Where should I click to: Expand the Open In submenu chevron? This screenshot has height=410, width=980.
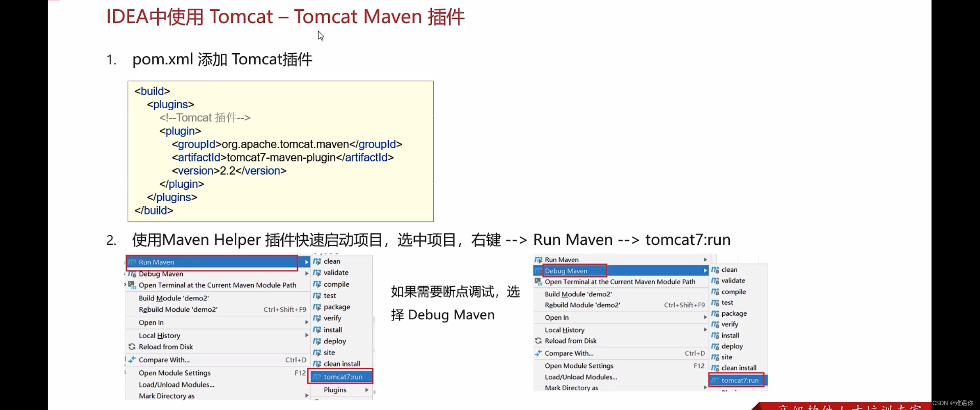[x=306, y=322]
